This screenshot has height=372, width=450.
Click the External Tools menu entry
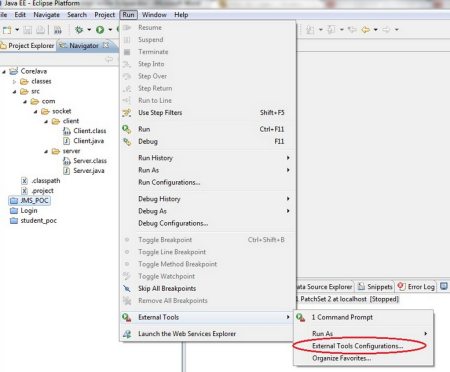207,317
